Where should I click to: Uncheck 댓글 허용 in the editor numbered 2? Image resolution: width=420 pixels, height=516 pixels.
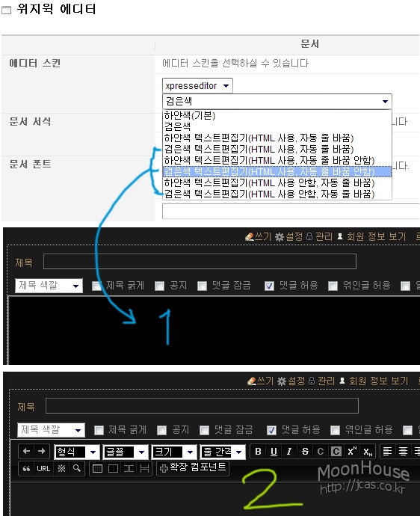pyautogui.click(x=271, y=430)
